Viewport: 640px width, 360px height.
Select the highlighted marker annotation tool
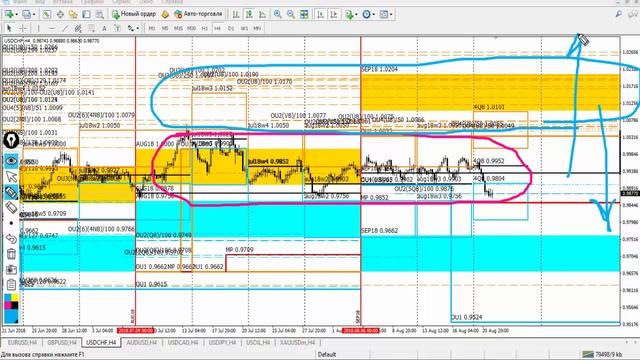pos(11,192)
